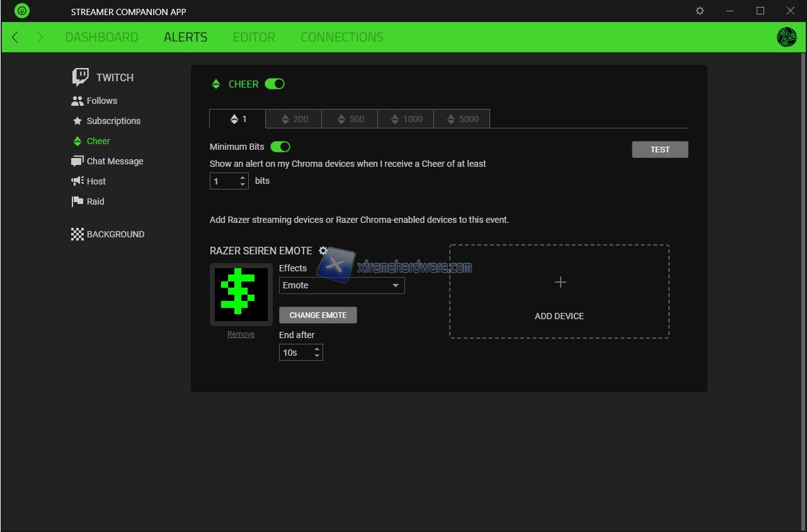Select the green dollar emote thumbnail

[241, 294]
